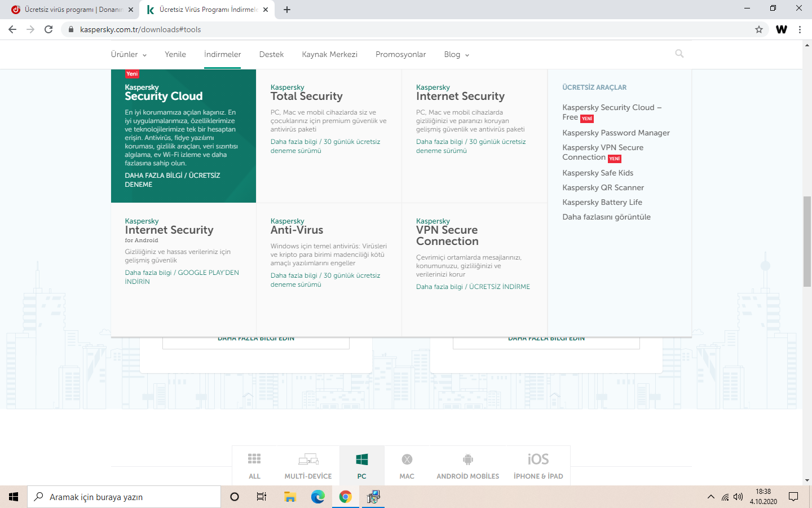The height and width of the screenshot is (508, 812).
Task: Expand the Blog menu
Action: 456,54
